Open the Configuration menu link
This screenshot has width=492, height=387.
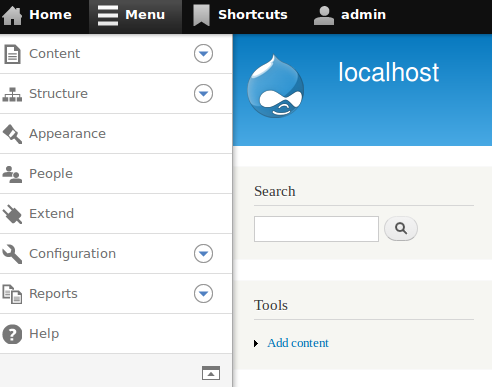point(72,254)
